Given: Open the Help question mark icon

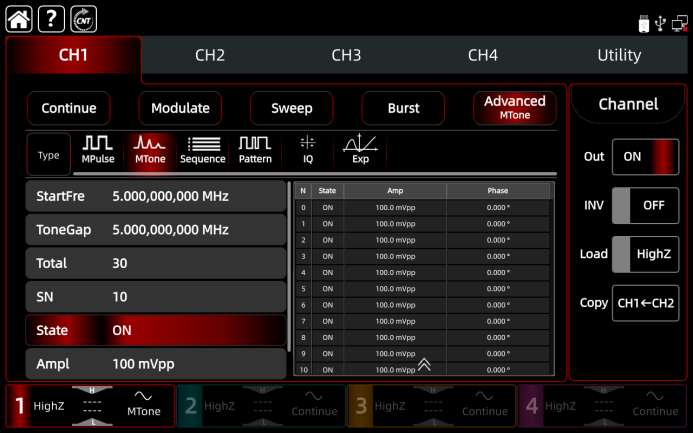Looking at the screenshot, I should click(x=52, y=18).
